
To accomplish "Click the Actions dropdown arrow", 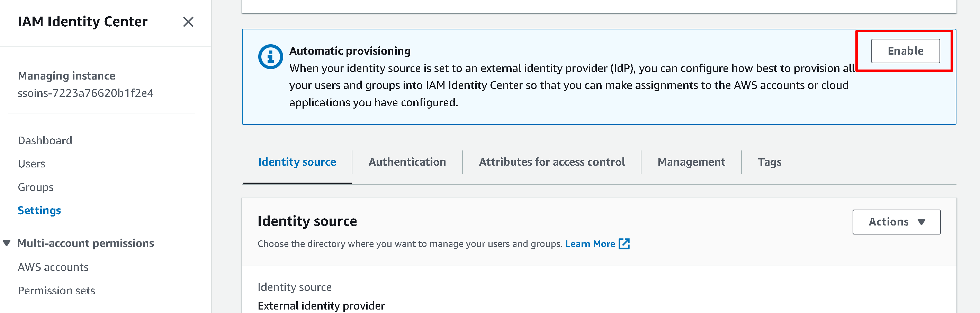I will (921, 222).
